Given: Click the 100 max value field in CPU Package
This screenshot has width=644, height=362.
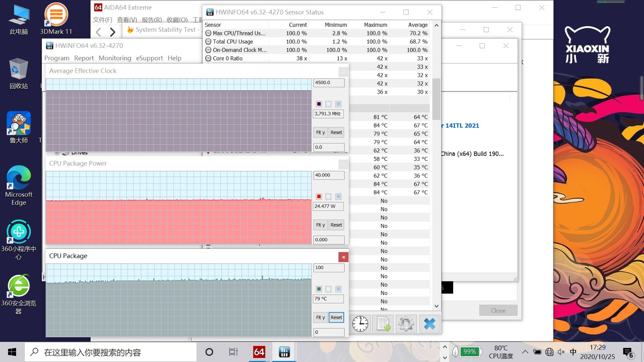Looking at the screenshot, I should click(329, 267).
